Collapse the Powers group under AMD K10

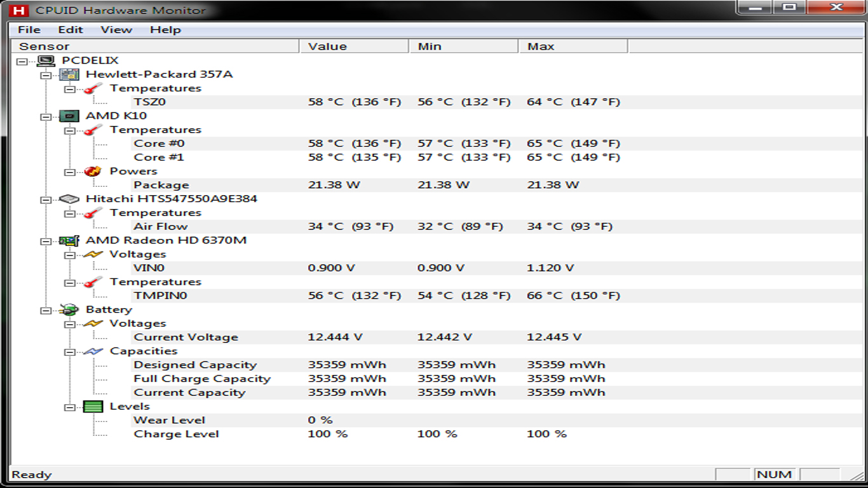point(70,172)
